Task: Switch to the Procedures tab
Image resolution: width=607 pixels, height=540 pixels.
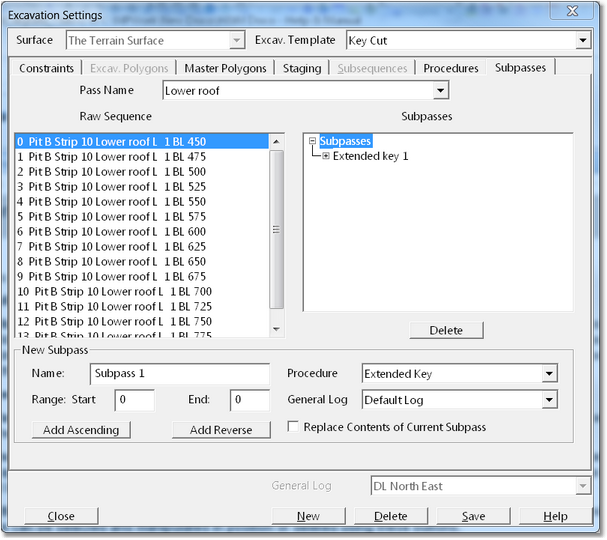Action: 451,68
